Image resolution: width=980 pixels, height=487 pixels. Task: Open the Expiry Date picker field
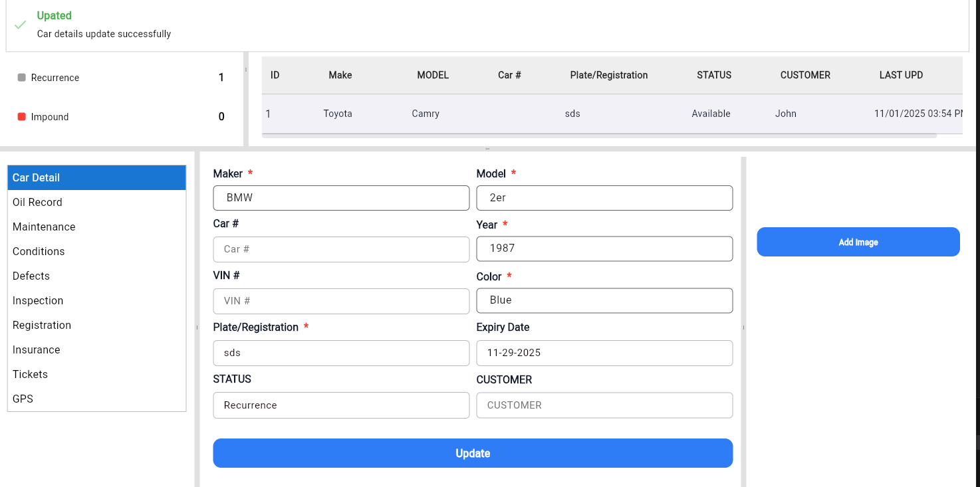pyautogui.click(x=604, y=353)
